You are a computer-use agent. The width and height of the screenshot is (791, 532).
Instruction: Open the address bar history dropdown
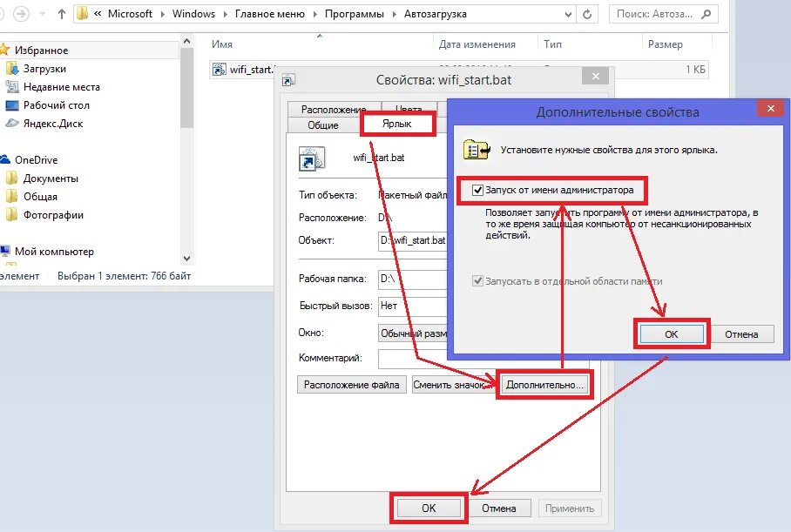click(x=568, y=15)
